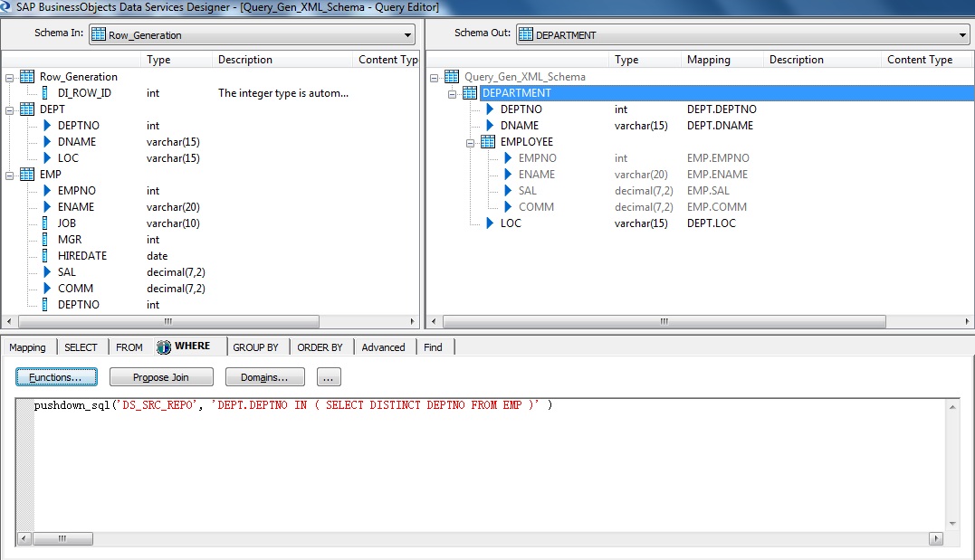Viewport: 975px width, 560px height.
Task: Click inside the pushdown_sql expression text
Action: 293,405
